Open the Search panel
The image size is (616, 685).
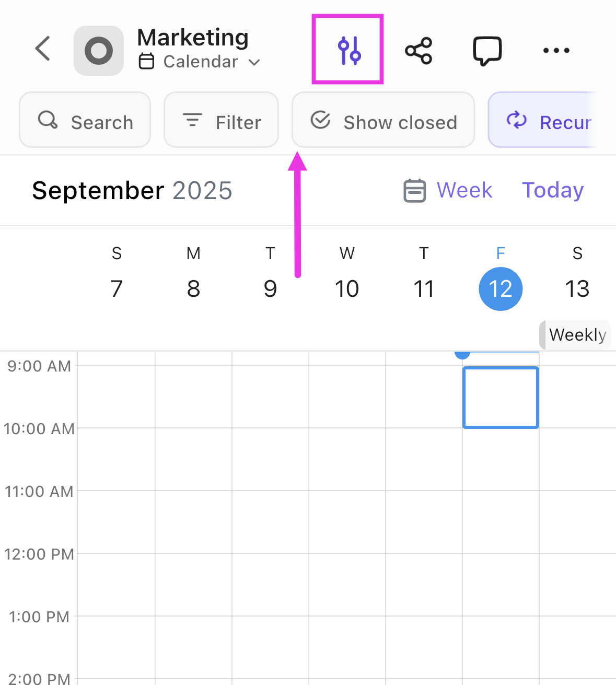[x=85, y=120]
